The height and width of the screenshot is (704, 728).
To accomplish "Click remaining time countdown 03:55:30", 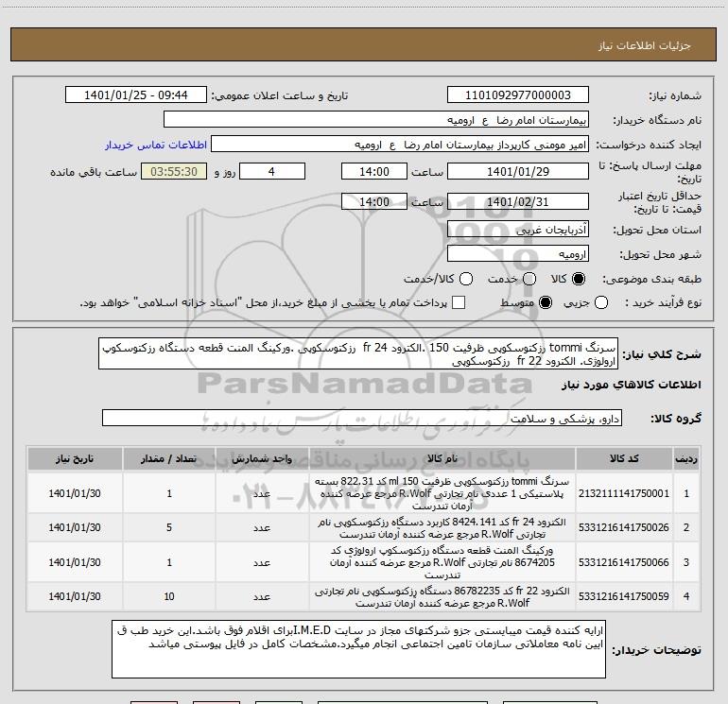I will [174, 171].
